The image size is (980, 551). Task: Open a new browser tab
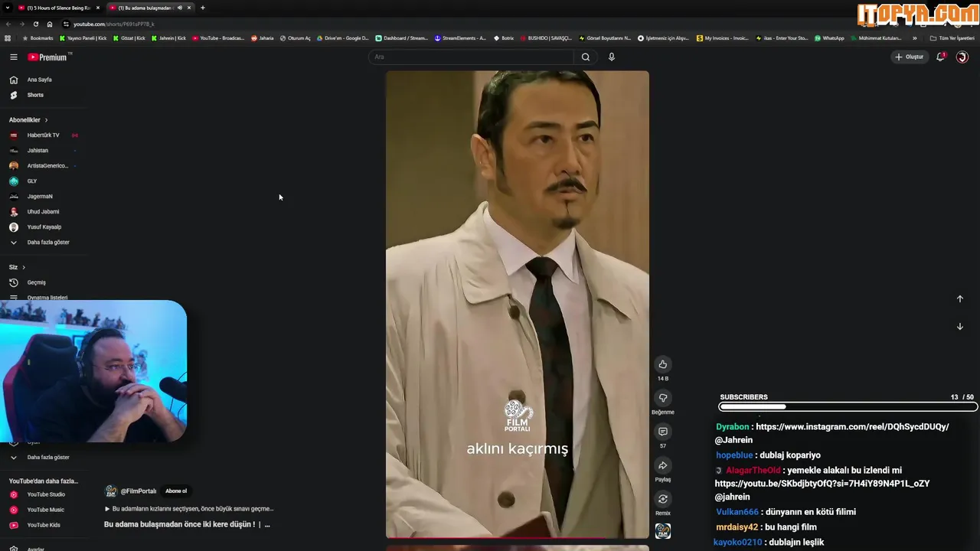coord(202,8)
